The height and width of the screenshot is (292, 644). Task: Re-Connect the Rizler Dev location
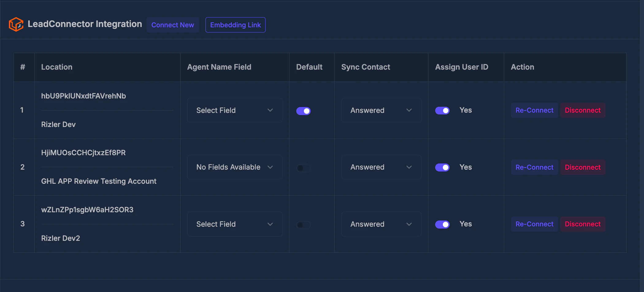click(x=534, y=110)
